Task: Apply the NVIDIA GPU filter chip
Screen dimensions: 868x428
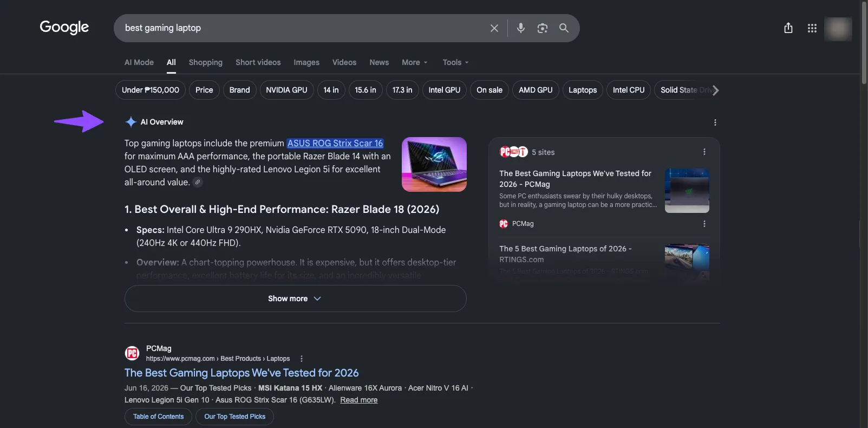Action: [286, 90]
